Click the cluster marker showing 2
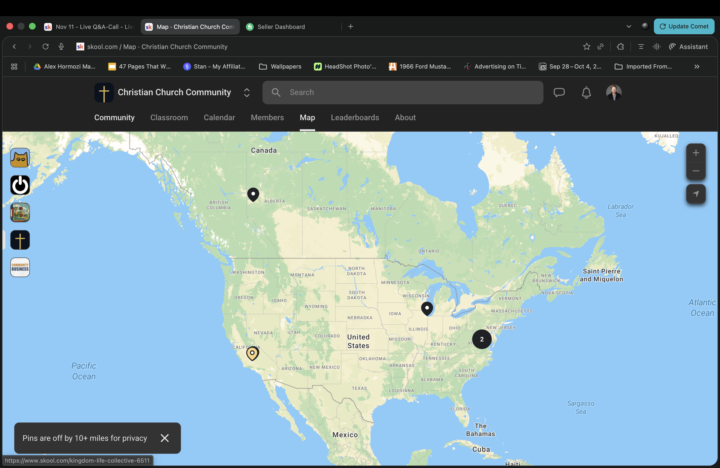Image resolution: width=720 pixels, height=468 pixels. tap(482, 339)
